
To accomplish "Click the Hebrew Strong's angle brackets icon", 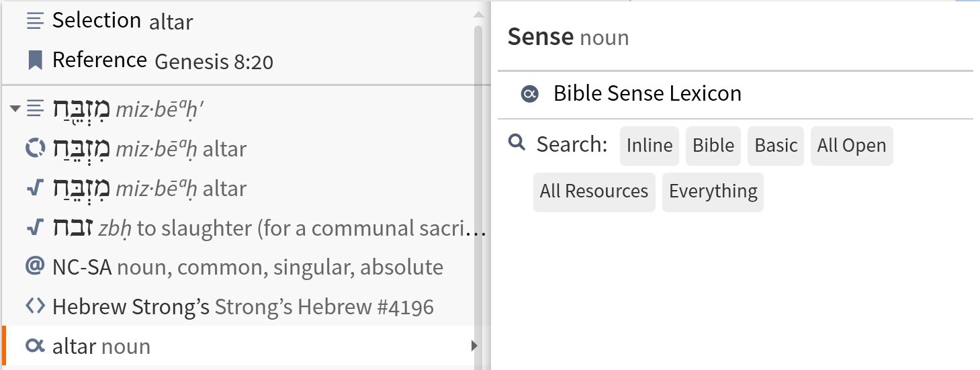I will click(34, 307).
